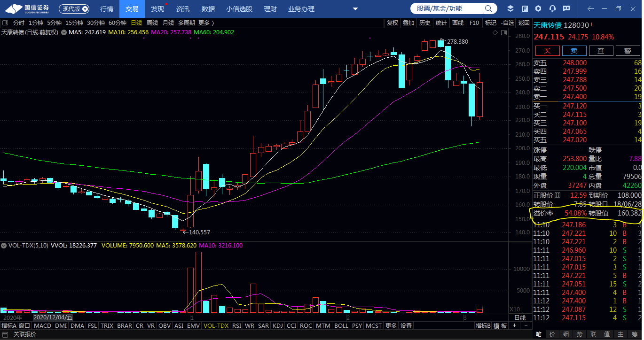Open the chat message icon
The image size is (644, 340).
[x=566, y=9]
